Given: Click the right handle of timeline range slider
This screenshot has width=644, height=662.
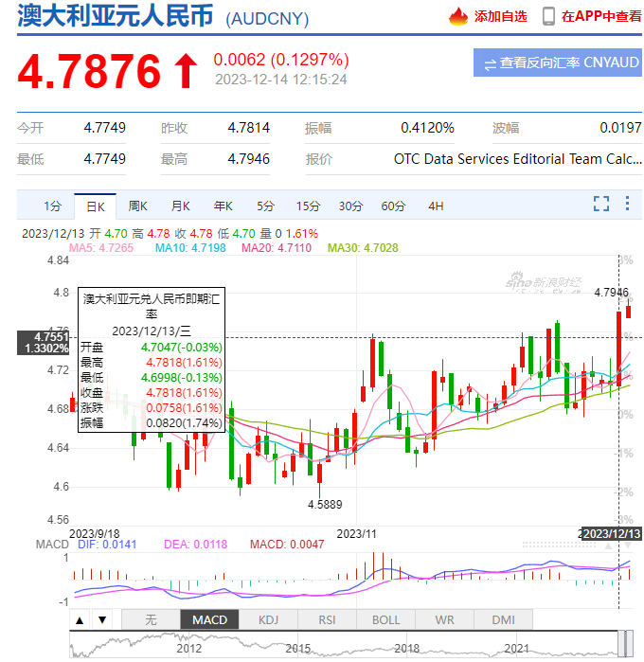Looking at the screenshot, I should (623, 644).
